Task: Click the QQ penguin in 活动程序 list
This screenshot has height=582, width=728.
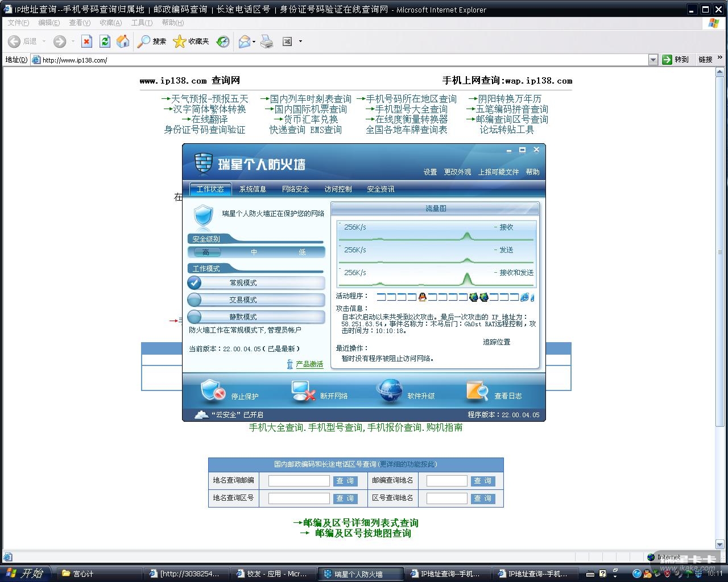Action: [422, 297]
